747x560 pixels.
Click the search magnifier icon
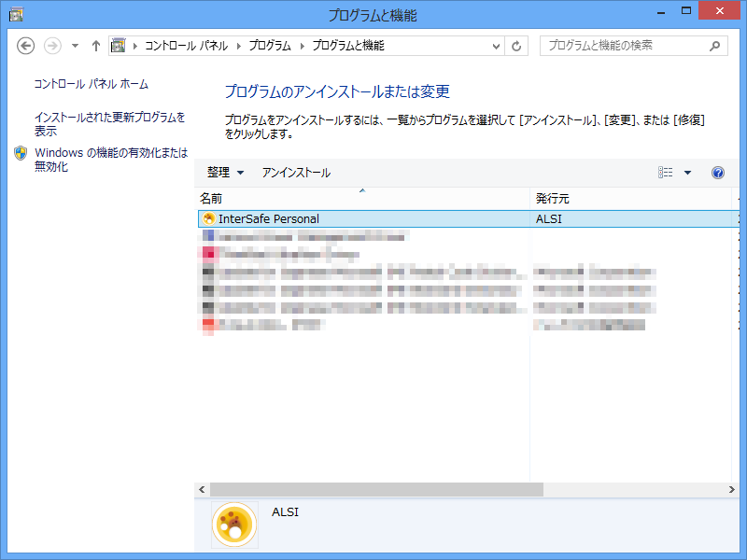(714, 46)
